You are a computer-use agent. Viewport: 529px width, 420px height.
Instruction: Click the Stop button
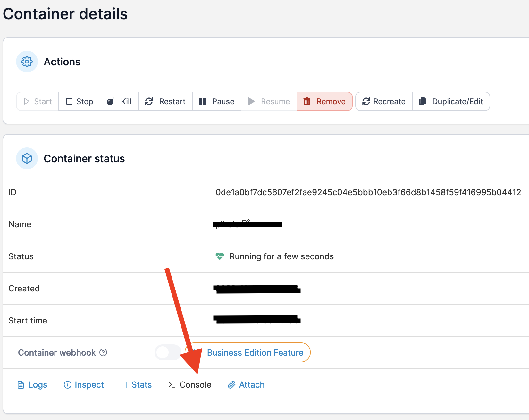79,101
